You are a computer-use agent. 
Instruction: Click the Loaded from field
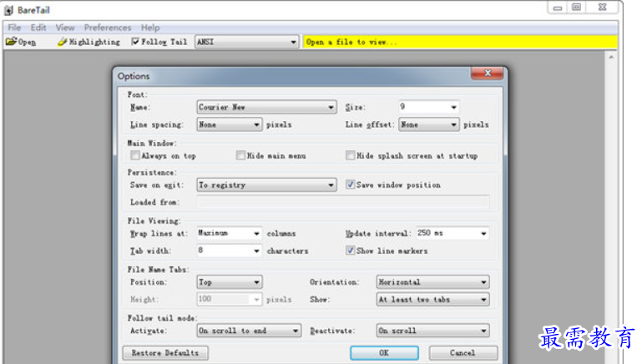pos(343,202)
